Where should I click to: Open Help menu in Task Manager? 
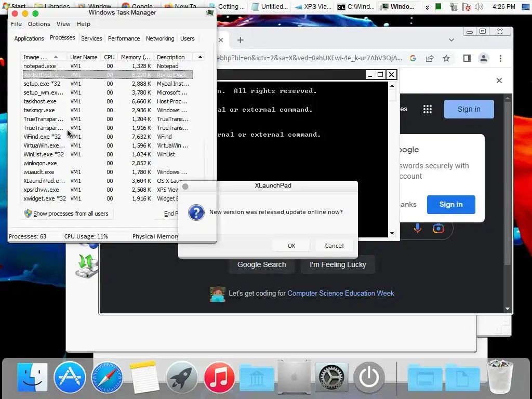point(84,24)
